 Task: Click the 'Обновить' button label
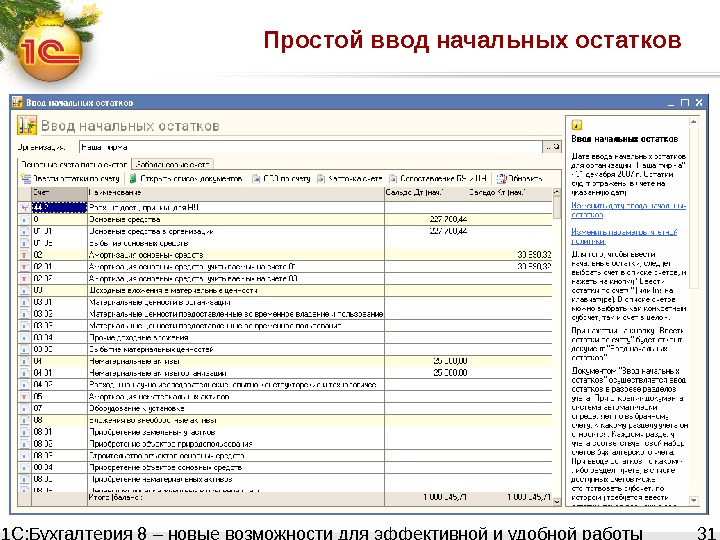pos(525,179)
